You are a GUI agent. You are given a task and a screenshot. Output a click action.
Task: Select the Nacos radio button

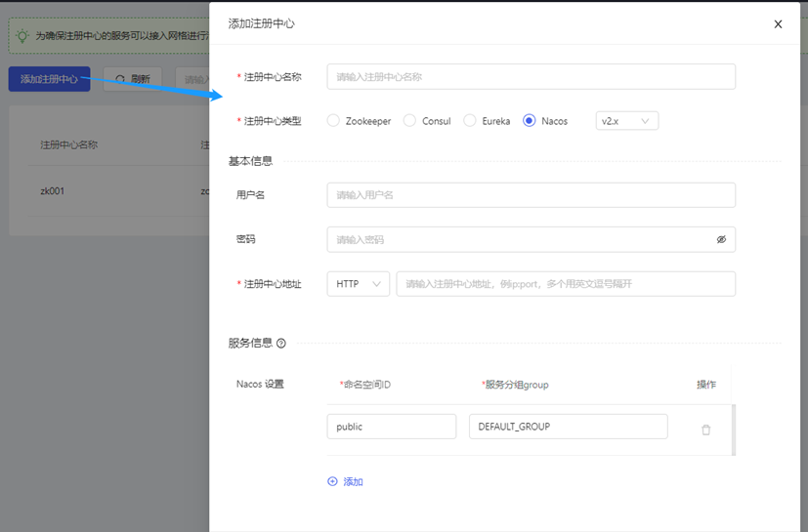pos(530,120)
